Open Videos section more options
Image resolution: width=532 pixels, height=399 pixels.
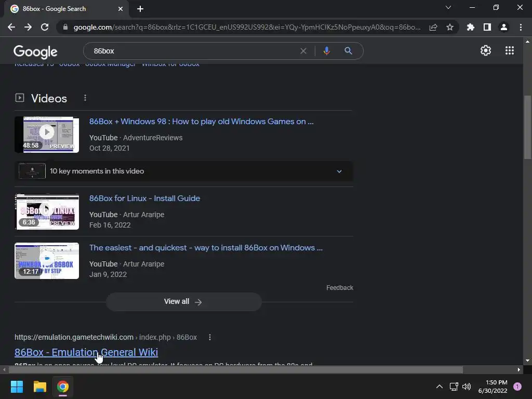click(85, 98)
